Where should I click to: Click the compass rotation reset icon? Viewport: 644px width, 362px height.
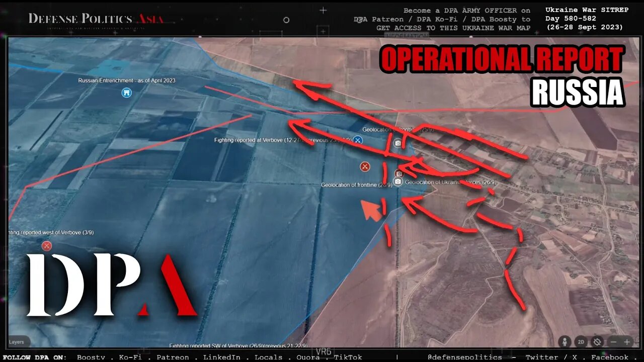[597, 341]
